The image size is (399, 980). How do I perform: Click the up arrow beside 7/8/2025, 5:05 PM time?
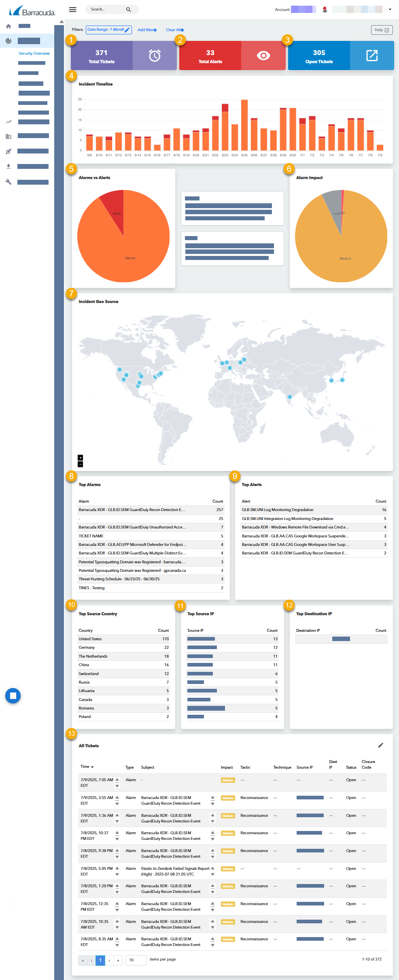click(x=117, y=867)
